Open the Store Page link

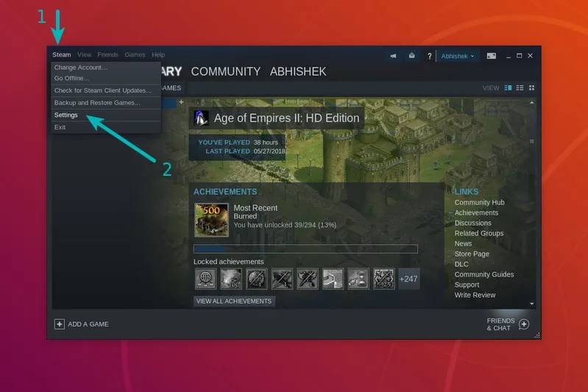pyautogui.click(x=472, y=254)
